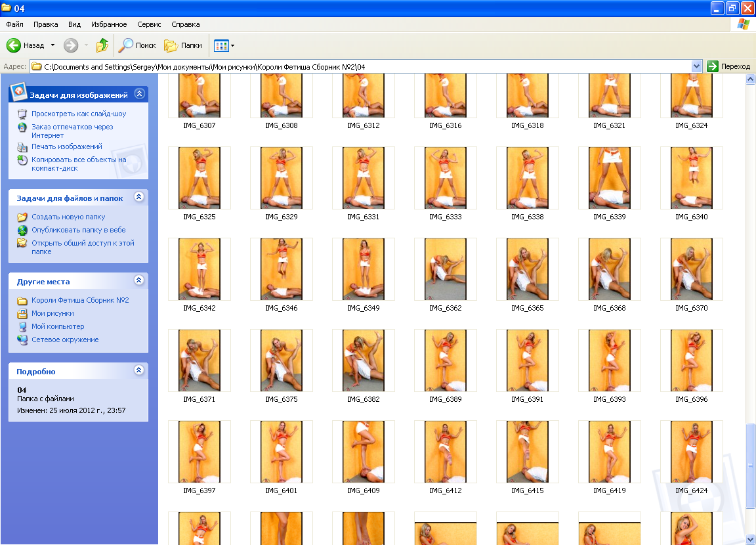Click the publish to web globe icon

(22, 230)
